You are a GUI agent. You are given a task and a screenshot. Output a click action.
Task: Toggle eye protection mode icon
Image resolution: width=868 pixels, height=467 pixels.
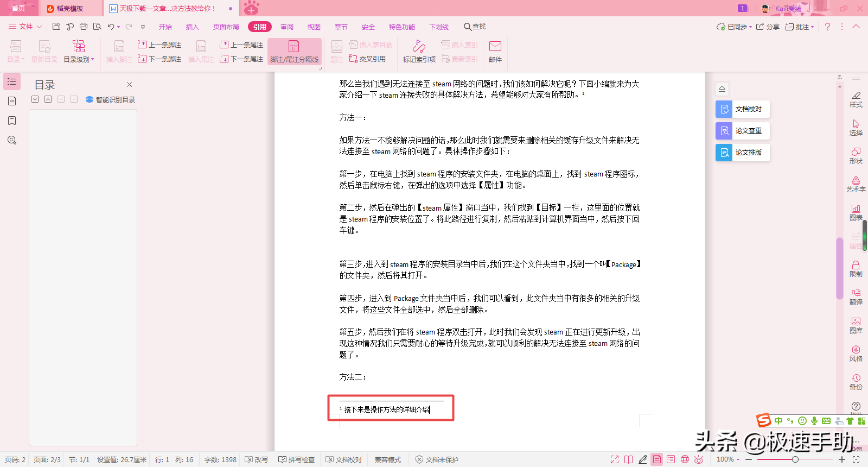point(699,459)
